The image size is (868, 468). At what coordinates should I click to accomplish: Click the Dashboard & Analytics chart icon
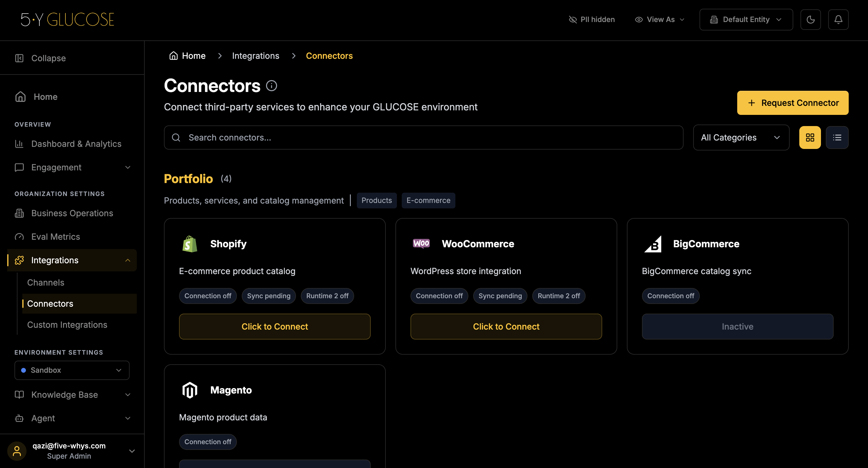coord(19,144)
